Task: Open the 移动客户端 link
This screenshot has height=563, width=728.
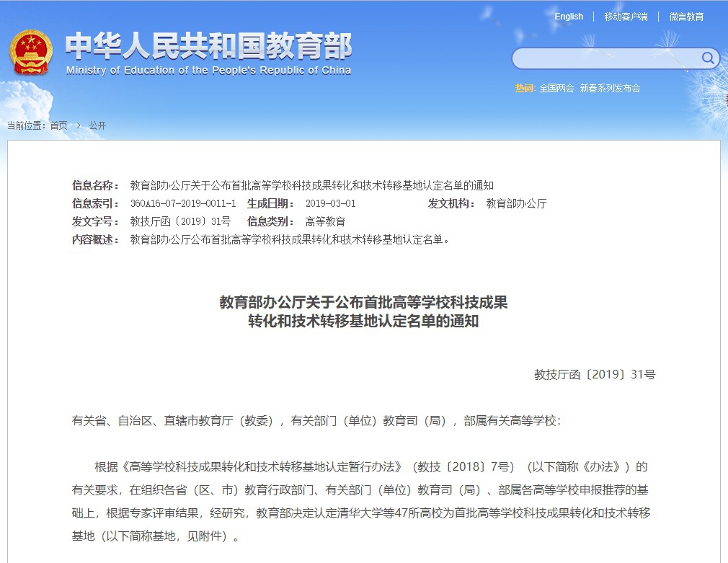Action: pos(626,17)
